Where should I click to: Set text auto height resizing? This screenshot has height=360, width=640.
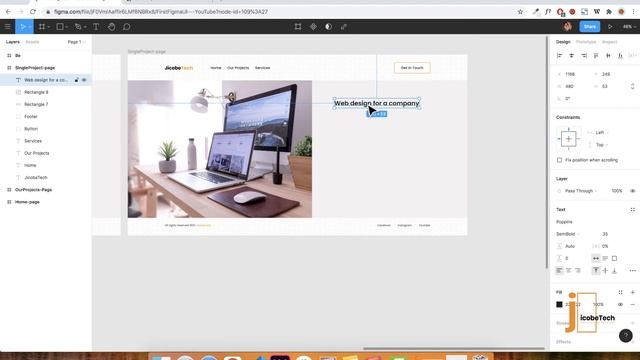605,258
